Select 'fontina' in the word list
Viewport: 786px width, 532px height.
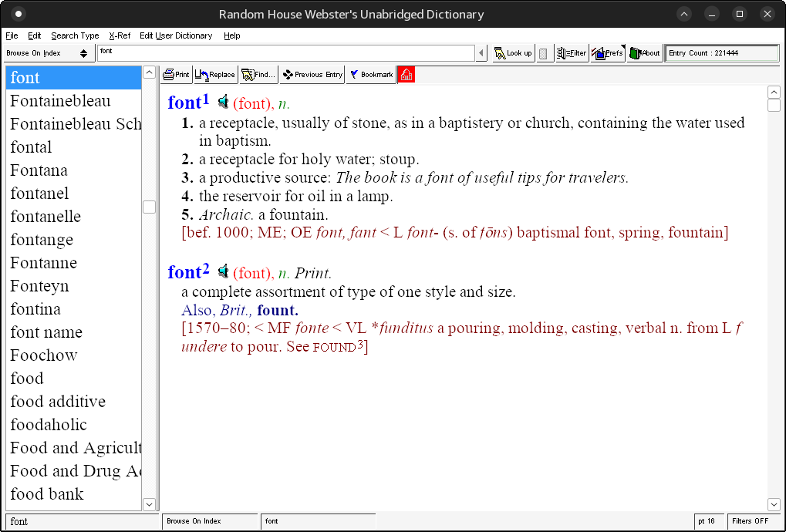pyautogui.click(x=35, y=309)
